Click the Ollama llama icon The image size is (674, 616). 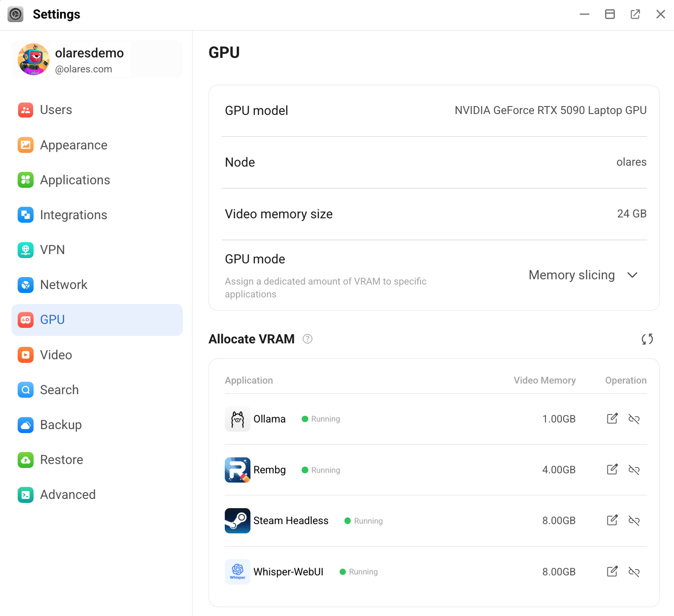click(237, 419)
